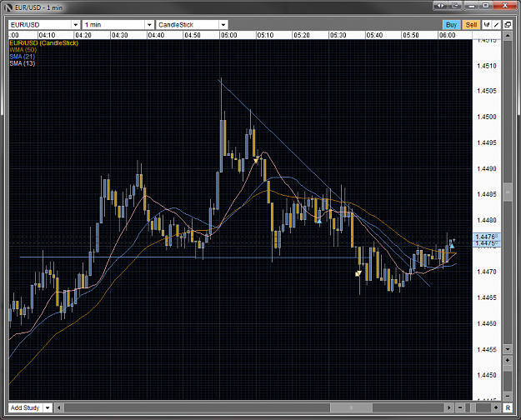Click the SMA (13) legend label
Viewport: 521px width, 420px height.
click(23, 63)
